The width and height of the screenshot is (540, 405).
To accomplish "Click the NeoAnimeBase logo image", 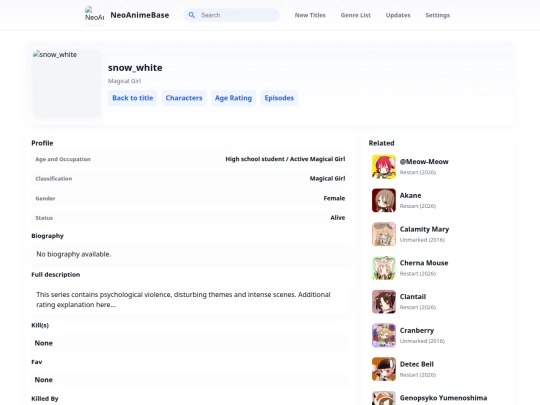I will [x=94, y=15].
